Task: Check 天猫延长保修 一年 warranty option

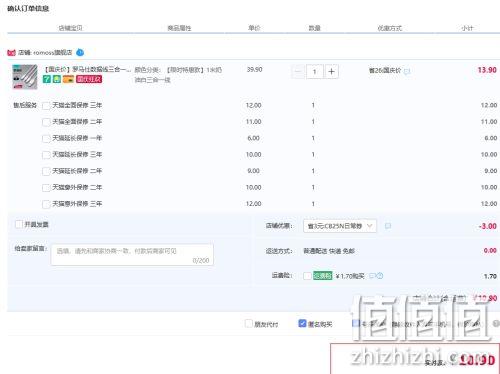Action: 46,138
